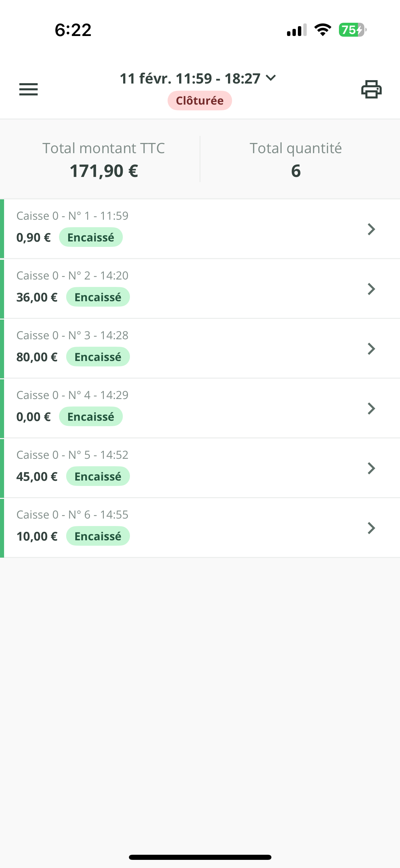The width and height of the screenshot is (400, 868).
Task: Tap the printer icon
Action: [x=371, y=89]
